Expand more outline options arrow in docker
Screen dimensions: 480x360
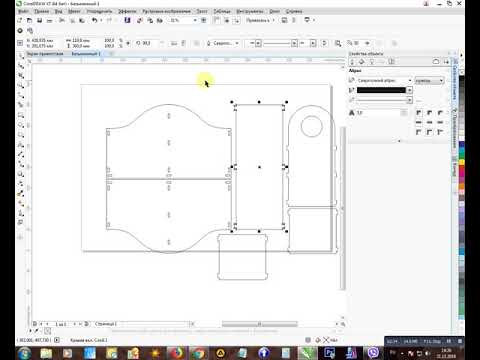(399, 141)
